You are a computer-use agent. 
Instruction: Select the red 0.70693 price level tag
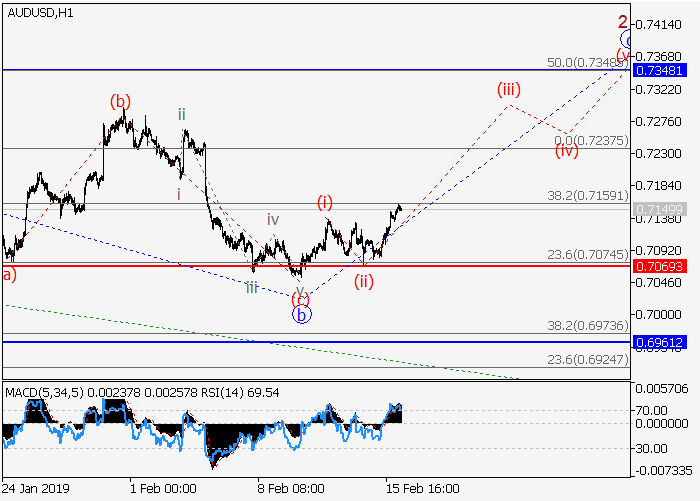[664, 267]
